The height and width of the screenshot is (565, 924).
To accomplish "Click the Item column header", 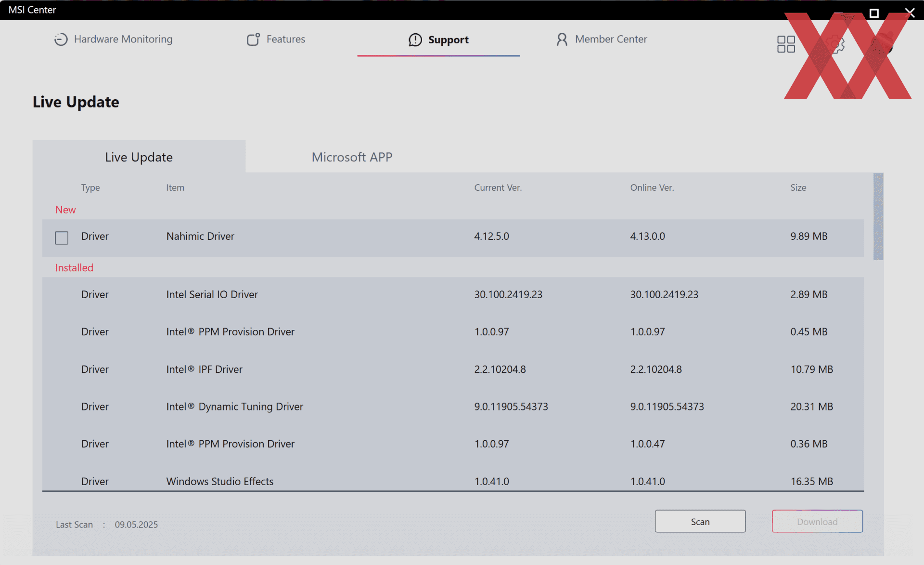I will tap(175, 187).
